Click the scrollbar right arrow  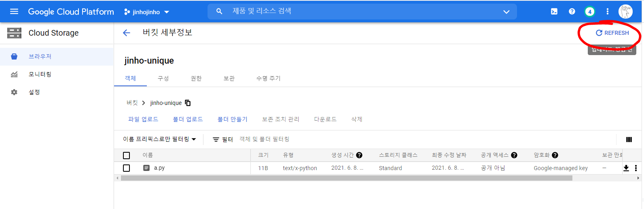coord(638,178)
